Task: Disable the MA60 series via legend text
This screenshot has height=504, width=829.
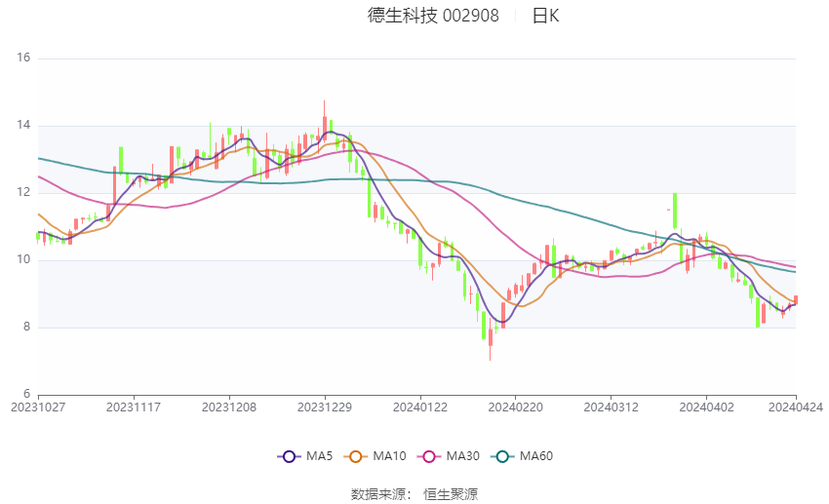Action: (x=536, y=456)
